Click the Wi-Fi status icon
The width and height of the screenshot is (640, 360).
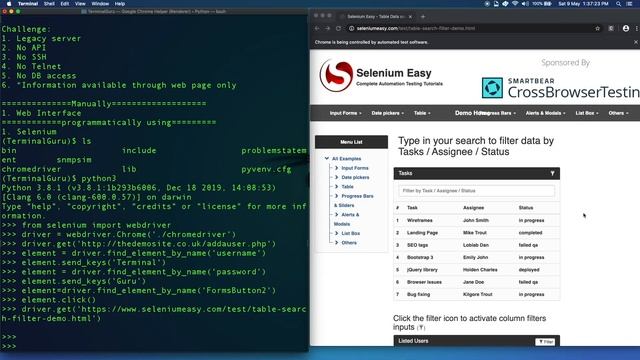pos(515,4)
